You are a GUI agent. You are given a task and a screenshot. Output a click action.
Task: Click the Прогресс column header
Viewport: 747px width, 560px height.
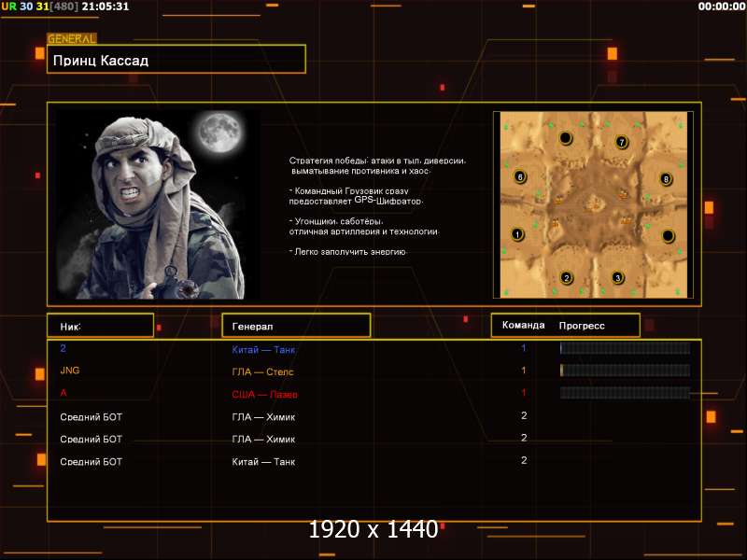pyautogui.click(x=582, y=326)
